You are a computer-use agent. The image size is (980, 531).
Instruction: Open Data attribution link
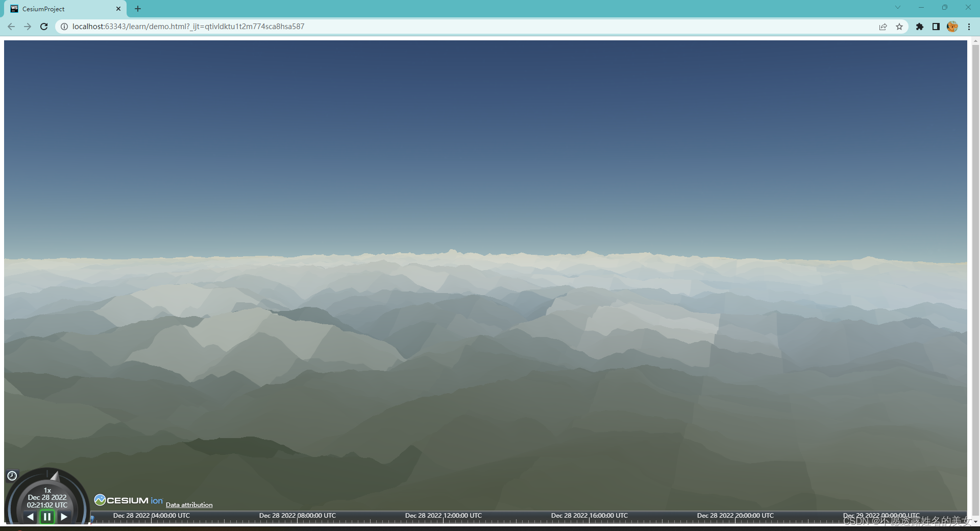pos(189,505)
